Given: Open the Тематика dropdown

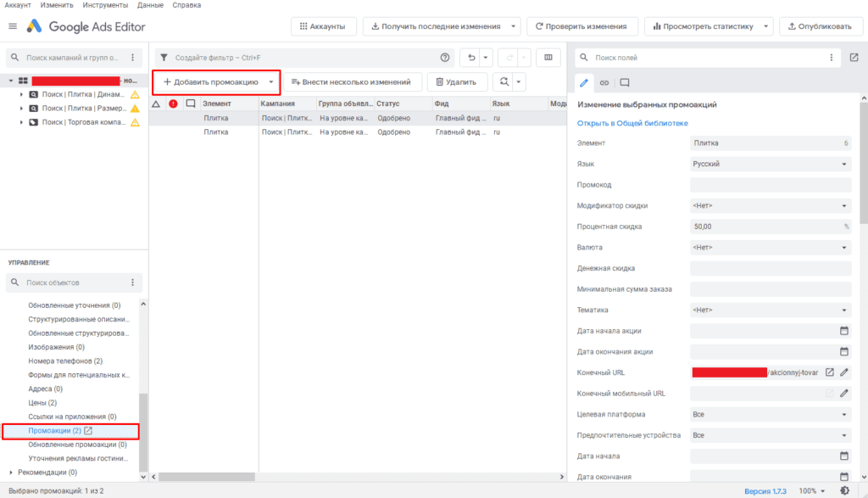Looking at the screenshot, I should point(770,311).
